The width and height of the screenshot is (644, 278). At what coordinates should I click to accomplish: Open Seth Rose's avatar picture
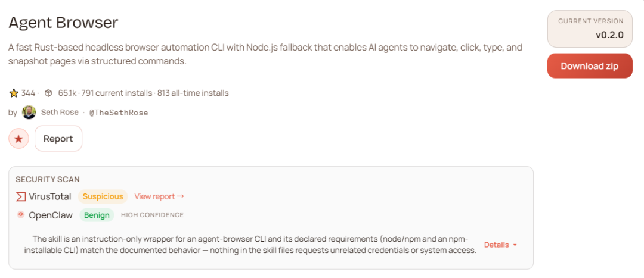(x=29, y=112)
